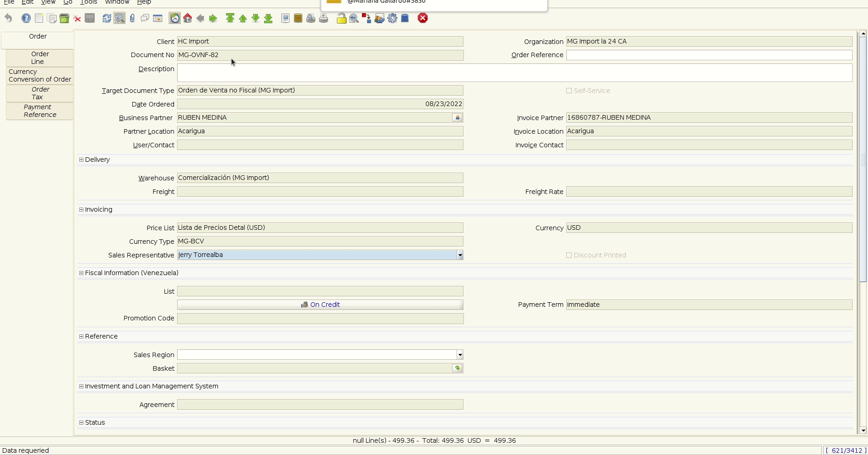Go to last record with bottom arrow
Screen dimensions: 868x455
tap(268, 18)
